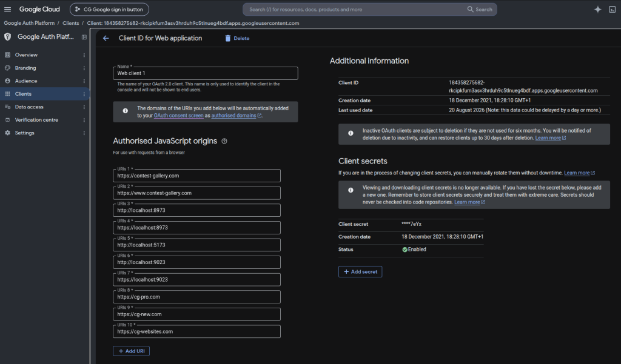Edit URIs 5 field http://localhost:5173
Screen dimensions: 621x364
(196, 245)
